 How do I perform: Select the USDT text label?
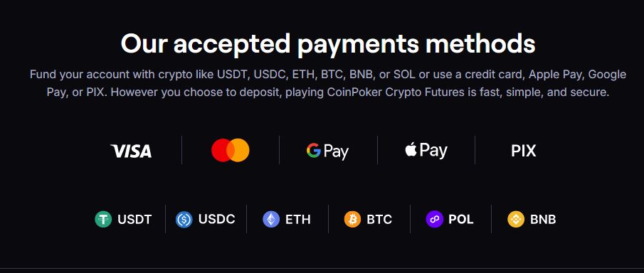coord(134,220)
